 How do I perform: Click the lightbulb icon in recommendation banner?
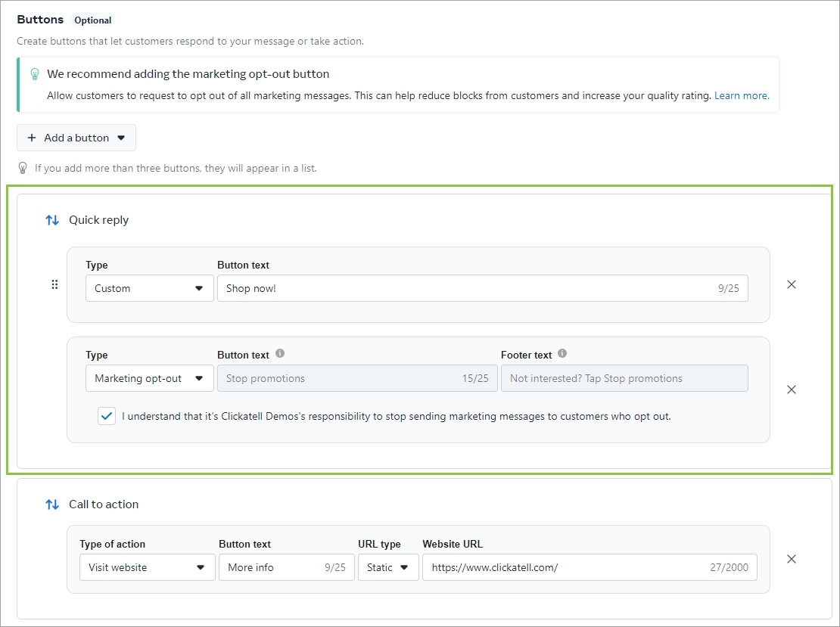[x=34, y=74]
